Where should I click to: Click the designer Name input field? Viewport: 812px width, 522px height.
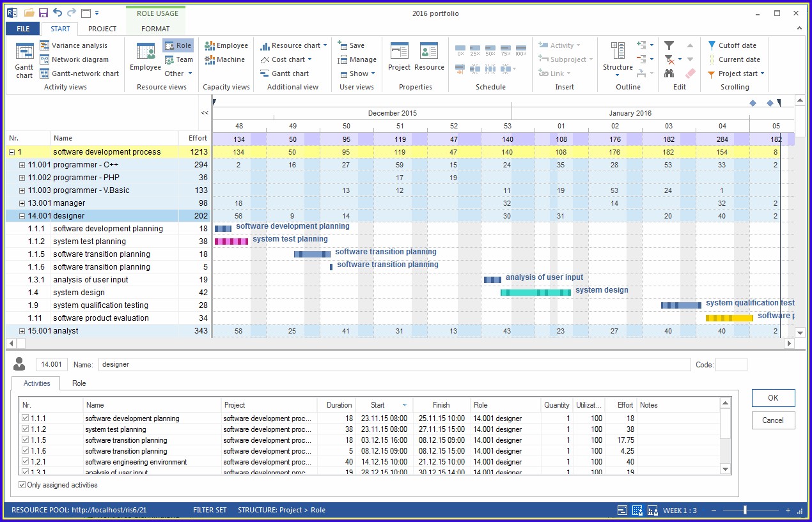click(x=394, y=364)
